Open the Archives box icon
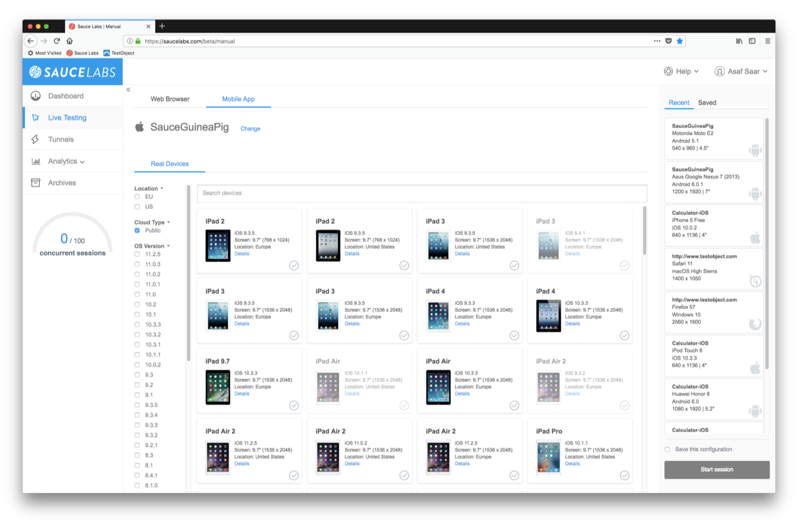The height and width of the screenshot is (532, 798). click(36, 183)
